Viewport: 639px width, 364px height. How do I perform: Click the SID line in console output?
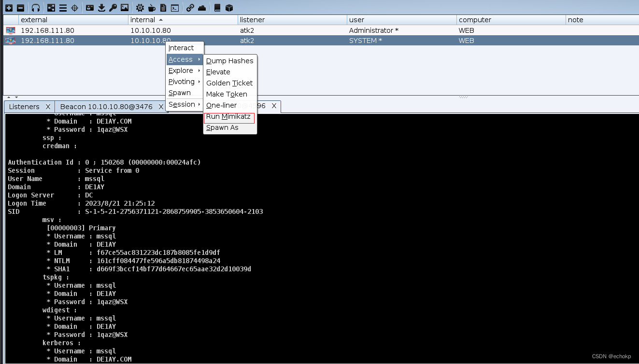coord(135,211)
